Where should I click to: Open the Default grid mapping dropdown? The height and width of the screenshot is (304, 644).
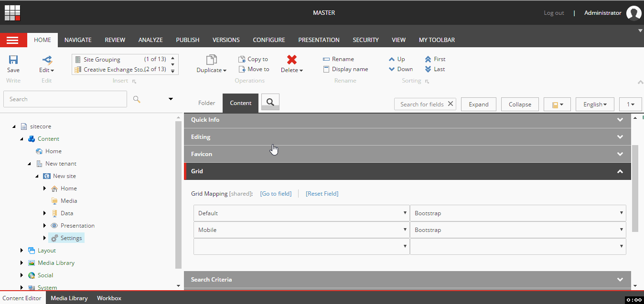[x=301, y=213]
